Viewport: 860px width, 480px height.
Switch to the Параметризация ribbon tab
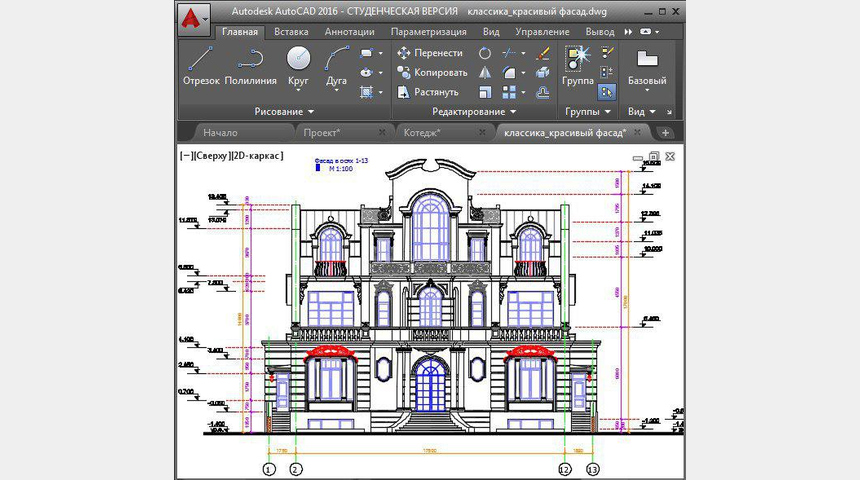click(x=428, y=32)
